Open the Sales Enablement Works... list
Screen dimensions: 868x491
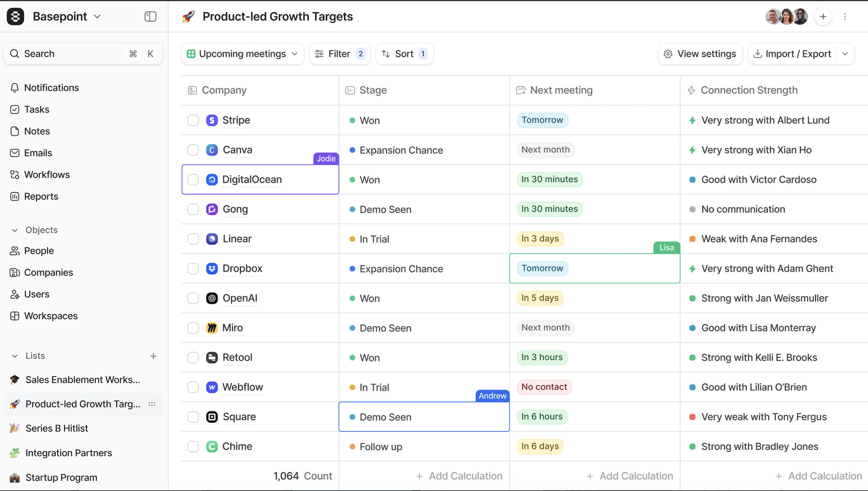[83, 379]
